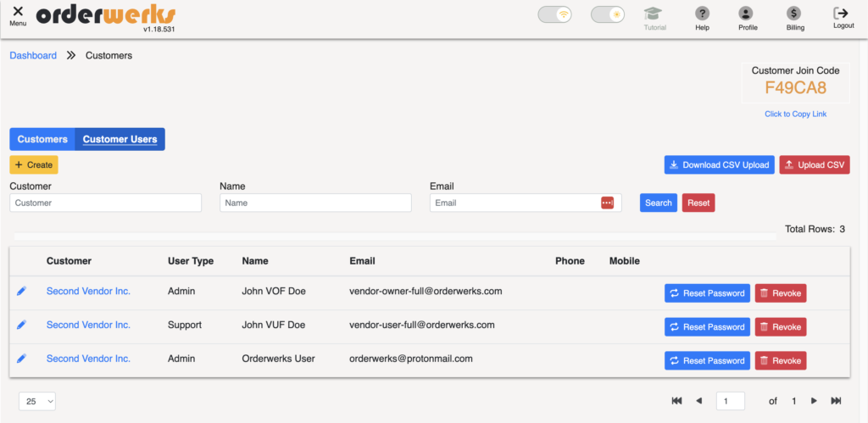This screenshot has height=423, width=868.
Task: Click the John VOF Doe name cell
Action: (x=274, y=292)
